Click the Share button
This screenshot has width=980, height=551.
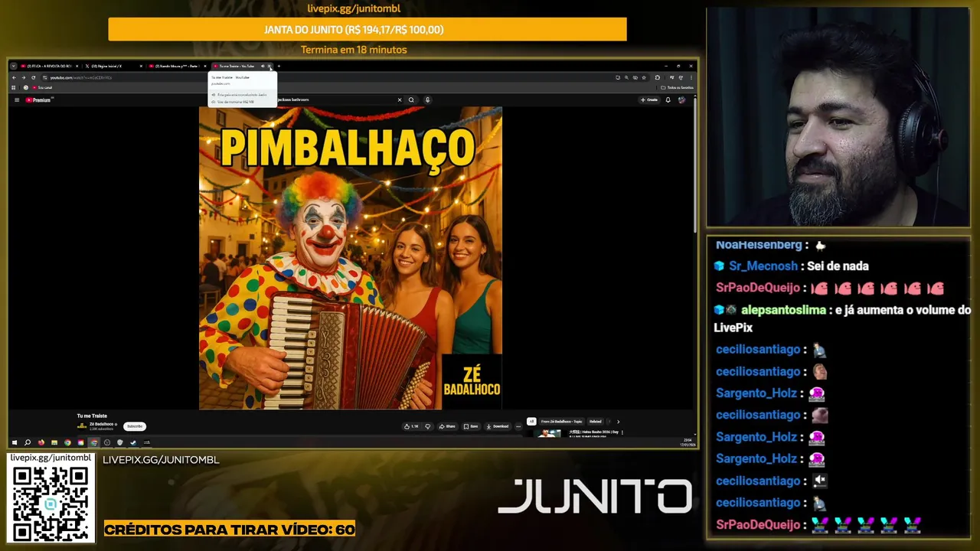click(x=447, y=426)
